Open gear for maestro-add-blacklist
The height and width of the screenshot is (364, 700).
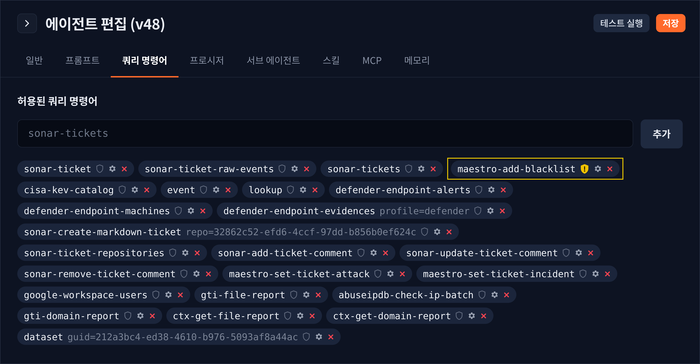598,169
